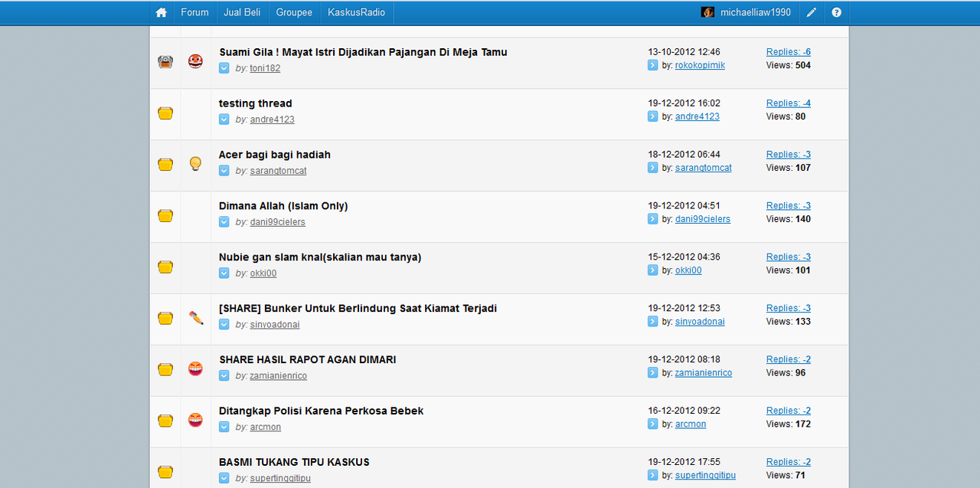Toggle the blue checkbox under Dimana Allah thread

tap(224, 221)
